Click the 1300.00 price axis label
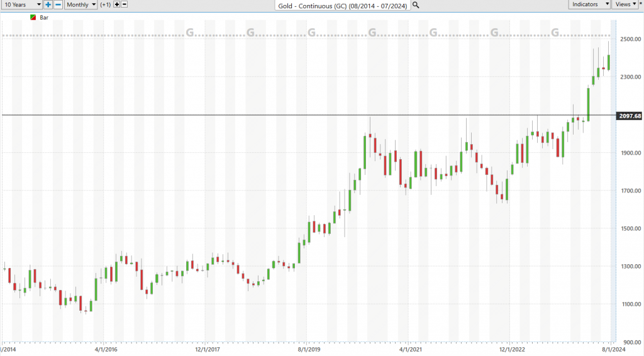 click(630, 266)
